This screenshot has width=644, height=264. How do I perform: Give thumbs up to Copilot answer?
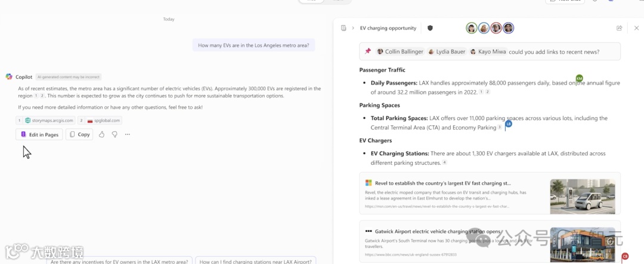click(x=101, y=134)
